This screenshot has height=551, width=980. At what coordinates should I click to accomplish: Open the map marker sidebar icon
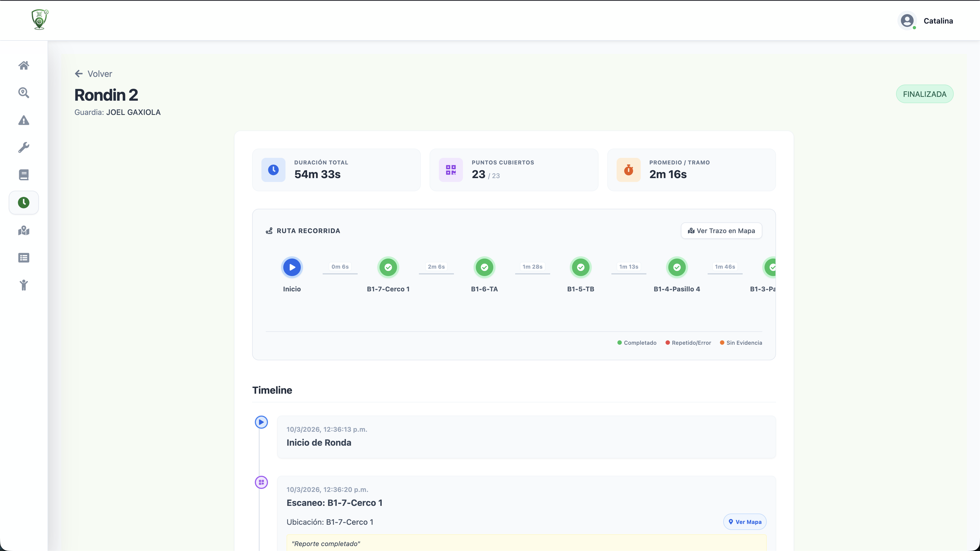click(x=24, y=231)
